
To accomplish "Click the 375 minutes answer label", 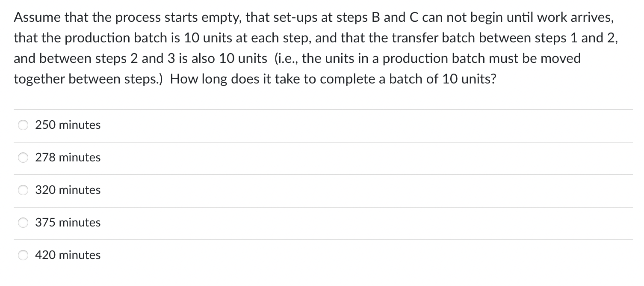I will 68,223.
